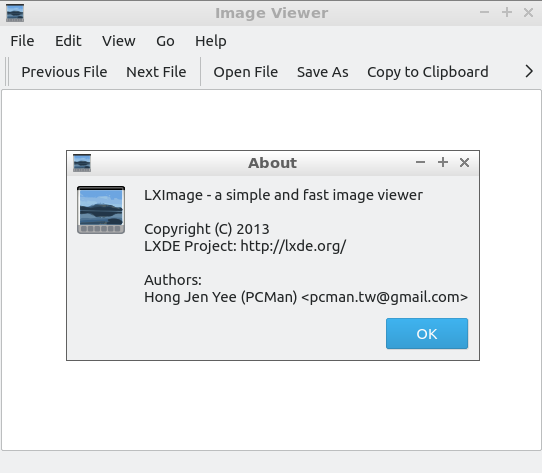Click About dialog title bar icon
The height and width of the screenshot is (473, 542).
(82, 163)
